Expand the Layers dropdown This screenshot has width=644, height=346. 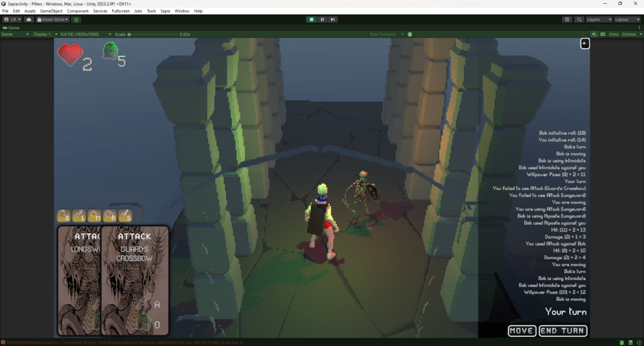pyautogui.click(x=598, y=20)
